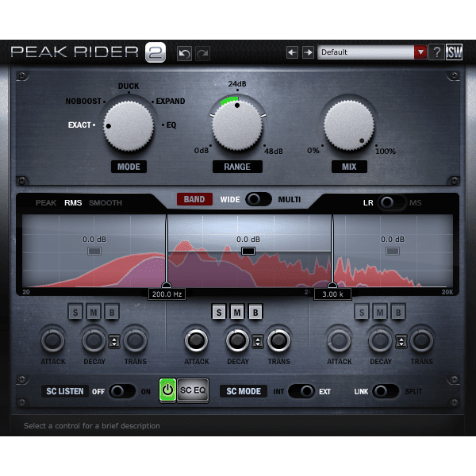Bypass the high band with B

click(398, 312)
